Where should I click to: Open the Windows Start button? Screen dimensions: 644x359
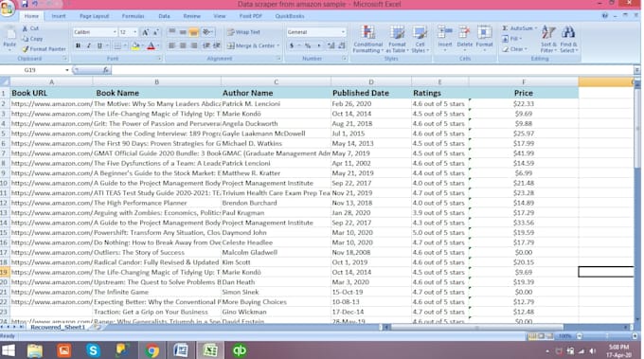click(x=8, y=350)
